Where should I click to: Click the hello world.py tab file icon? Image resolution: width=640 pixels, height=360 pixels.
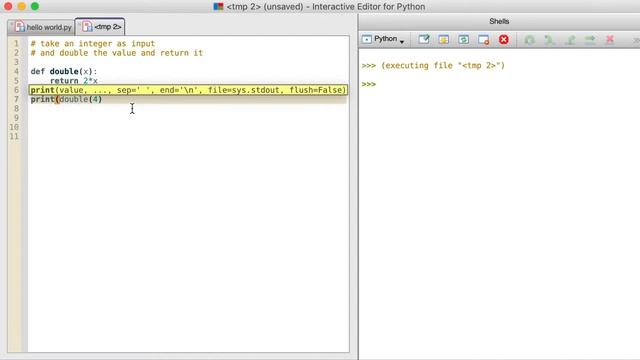[19, 27]
